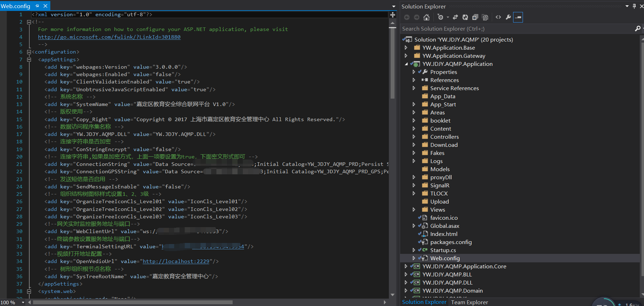The height and width of the screenshot is (306, 644).
Task: Click the Collapse All icon
Action: [x=475, y=17]
